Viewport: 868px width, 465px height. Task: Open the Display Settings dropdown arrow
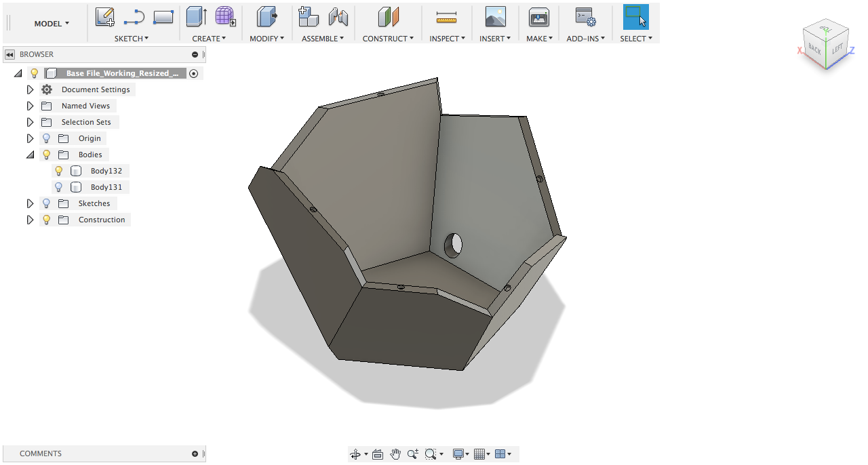click(x=468, y=454)
